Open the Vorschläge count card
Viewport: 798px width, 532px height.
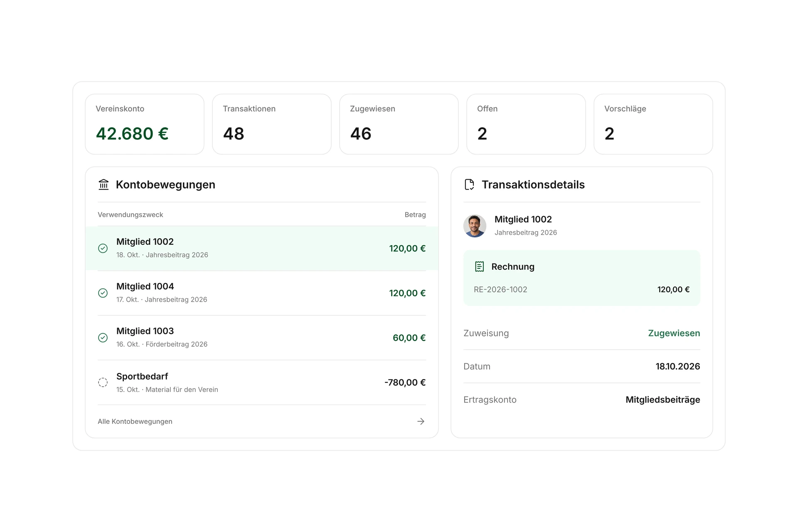[653, 124]
